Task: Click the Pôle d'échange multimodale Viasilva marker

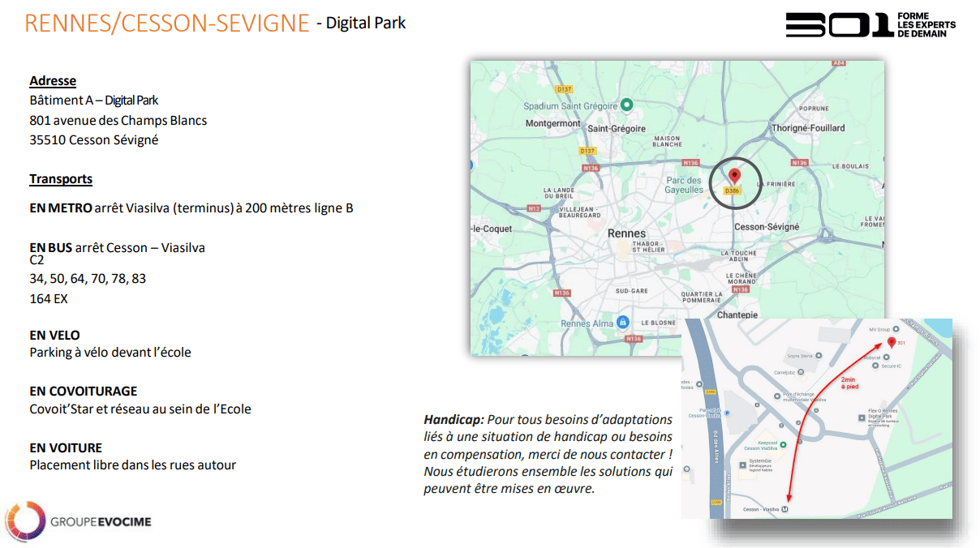Action: 776,396
